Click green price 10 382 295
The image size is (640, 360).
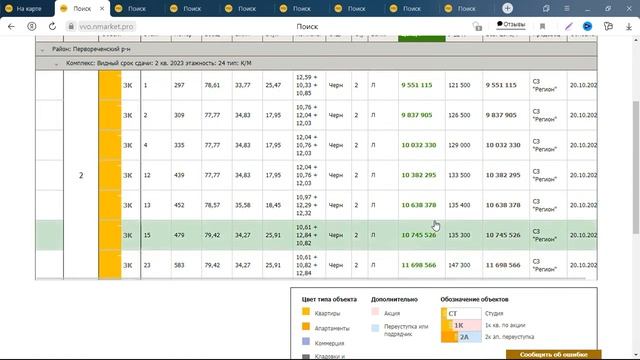click(x=419, y=175)
